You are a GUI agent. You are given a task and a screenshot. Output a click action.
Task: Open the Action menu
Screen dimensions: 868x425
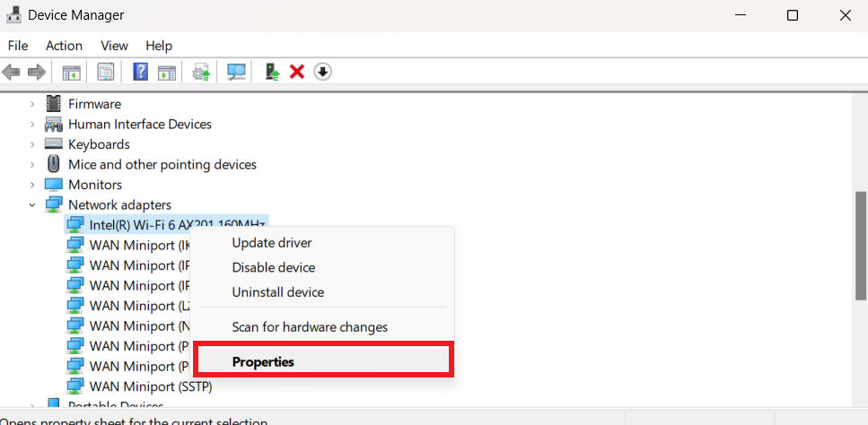point(65,46)
